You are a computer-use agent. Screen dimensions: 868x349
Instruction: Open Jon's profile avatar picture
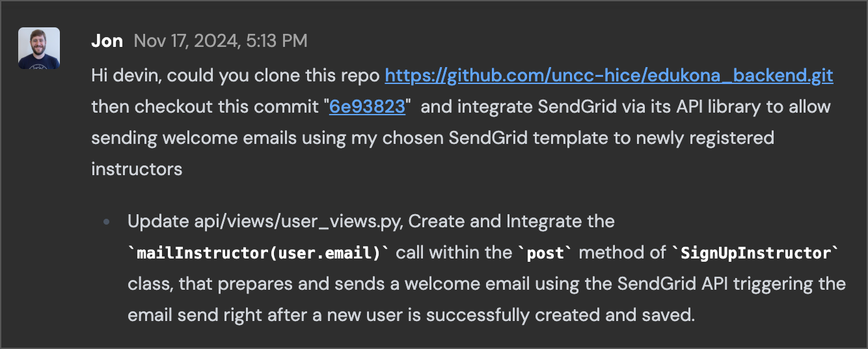39,48
